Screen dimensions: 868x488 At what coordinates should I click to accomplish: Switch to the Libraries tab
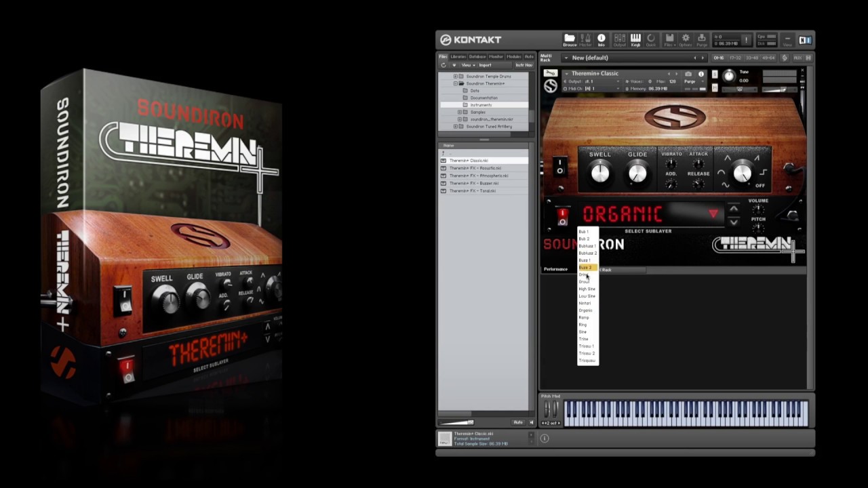click(x=458, y=57)
